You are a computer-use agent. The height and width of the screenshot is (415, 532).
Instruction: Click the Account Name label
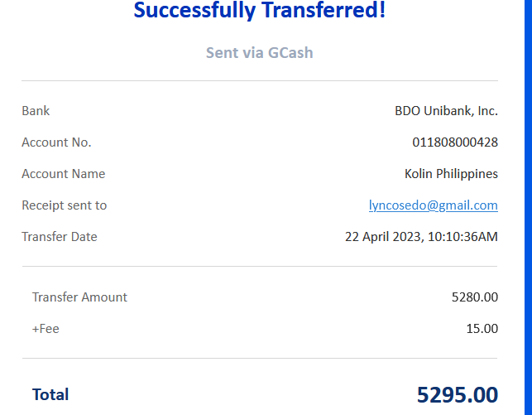click(63, 174)
